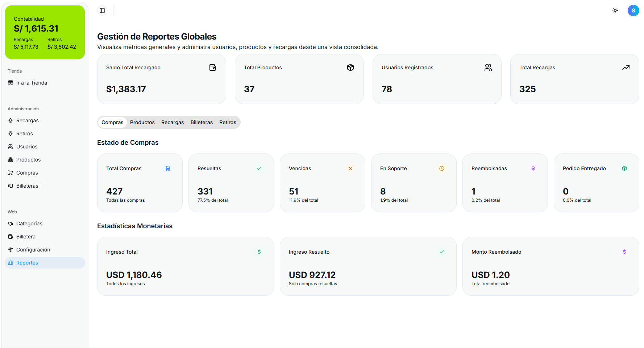Collapse the sidebar using the panel toggle
The height and width of the screenshot is (348, 644).
(x=102, y=11)
